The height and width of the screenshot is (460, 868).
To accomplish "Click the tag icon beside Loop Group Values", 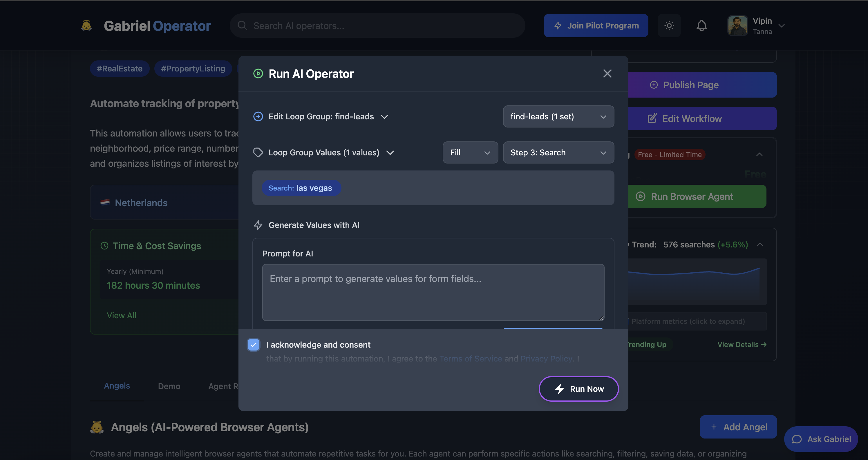I will point(258,152).
